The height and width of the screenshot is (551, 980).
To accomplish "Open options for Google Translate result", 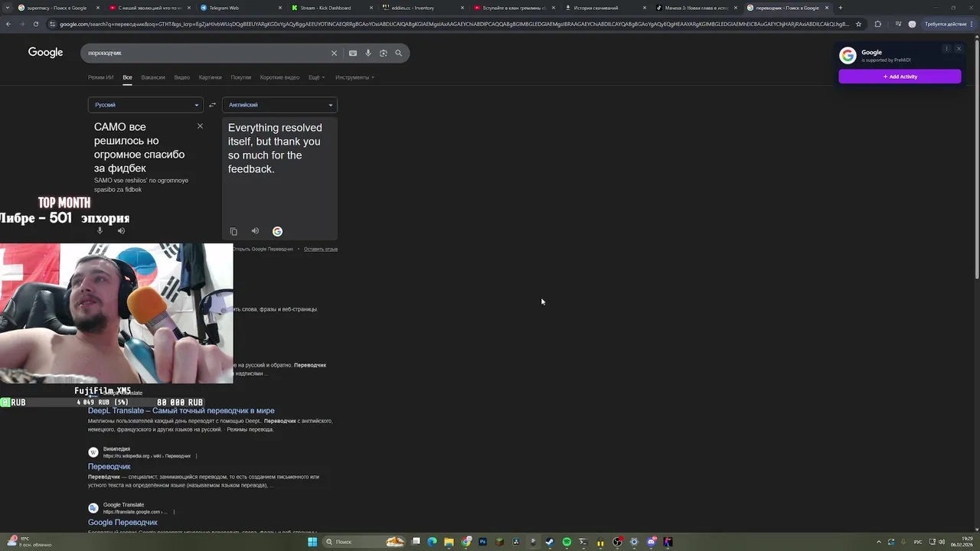I will click(174, 512).
